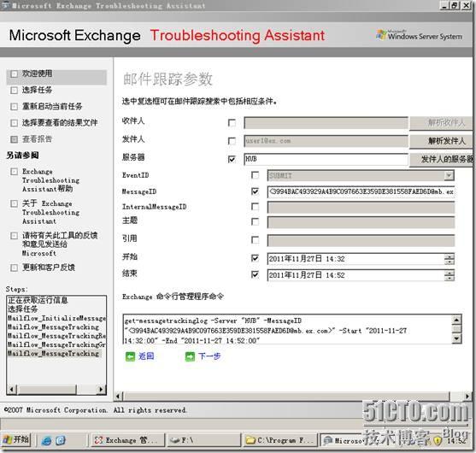Open Exchange Troubleshooting Assistant 帮助 link
The height and width of the screenshot is (453, 476).
click(50, 180)
